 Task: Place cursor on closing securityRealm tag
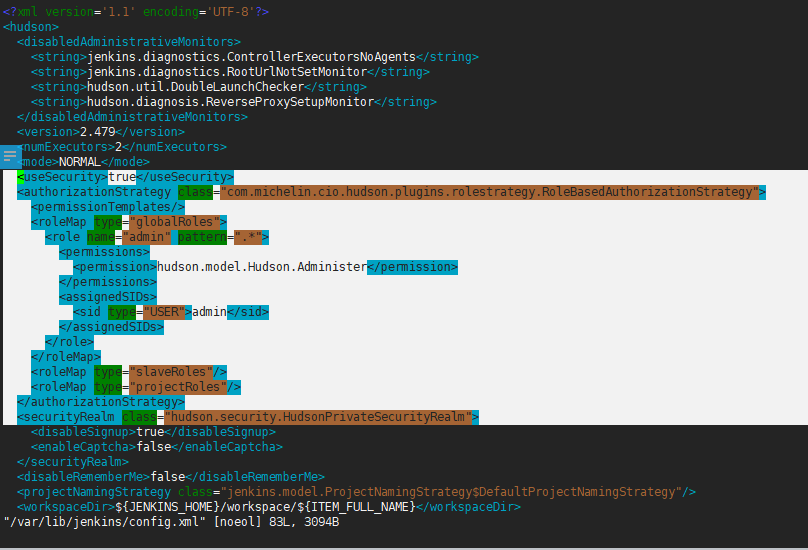click(73, 462)
